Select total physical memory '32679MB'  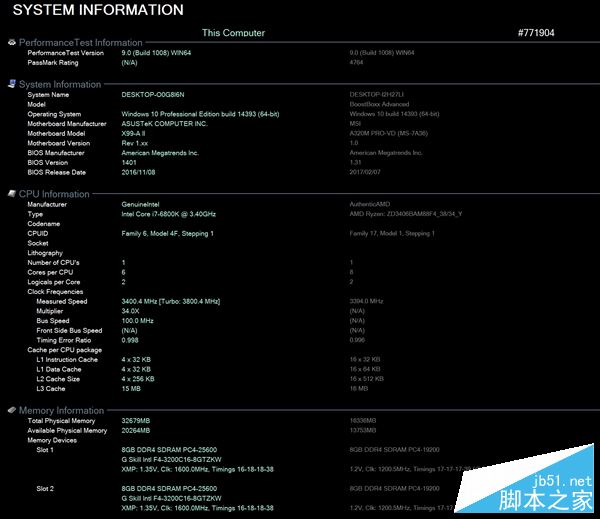[x=135, y=421]
